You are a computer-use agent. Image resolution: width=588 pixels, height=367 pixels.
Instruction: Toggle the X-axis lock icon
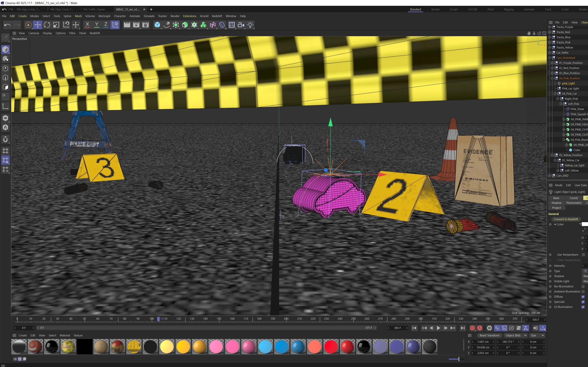point(87,25)
